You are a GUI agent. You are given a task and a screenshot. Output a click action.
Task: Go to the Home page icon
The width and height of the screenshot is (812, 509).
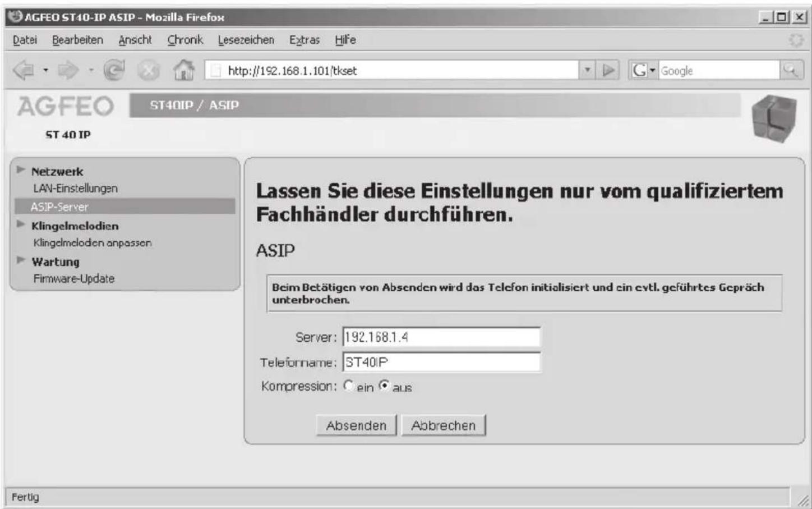(x=183, y=70)
